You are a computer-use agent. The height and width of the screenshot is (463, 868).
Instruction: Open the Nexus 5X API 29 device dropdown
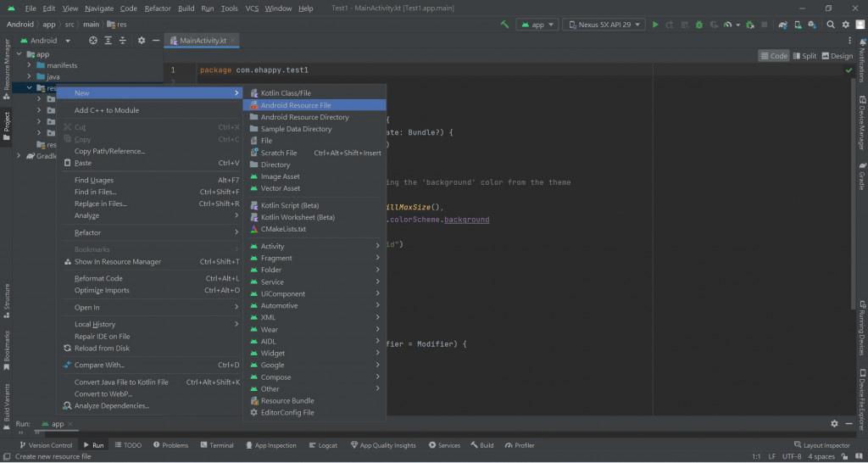[x=604, y=25]
